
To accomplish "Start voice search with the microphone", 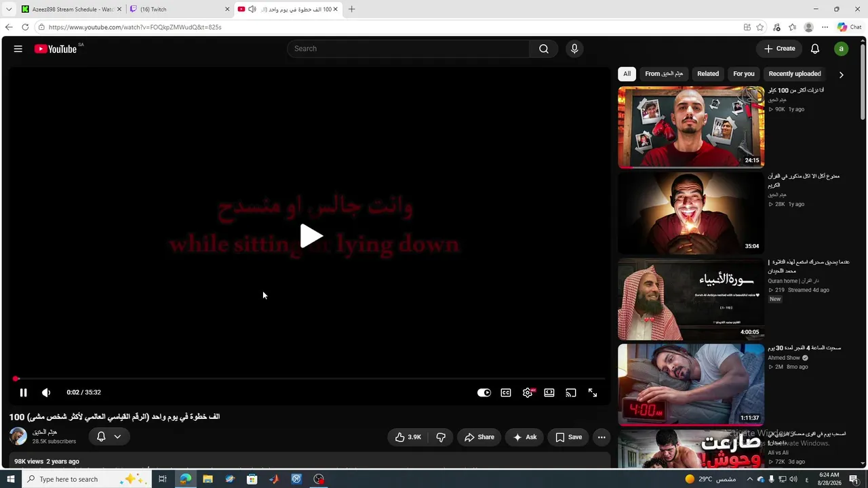I will (574, 49).
